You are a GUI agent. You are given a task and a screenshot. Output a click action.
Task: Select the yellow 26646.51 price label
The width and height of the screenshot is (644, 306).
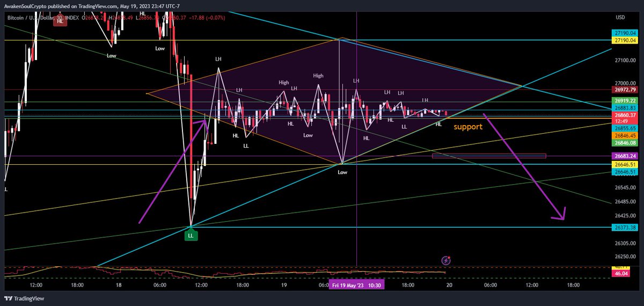[625, 164]
